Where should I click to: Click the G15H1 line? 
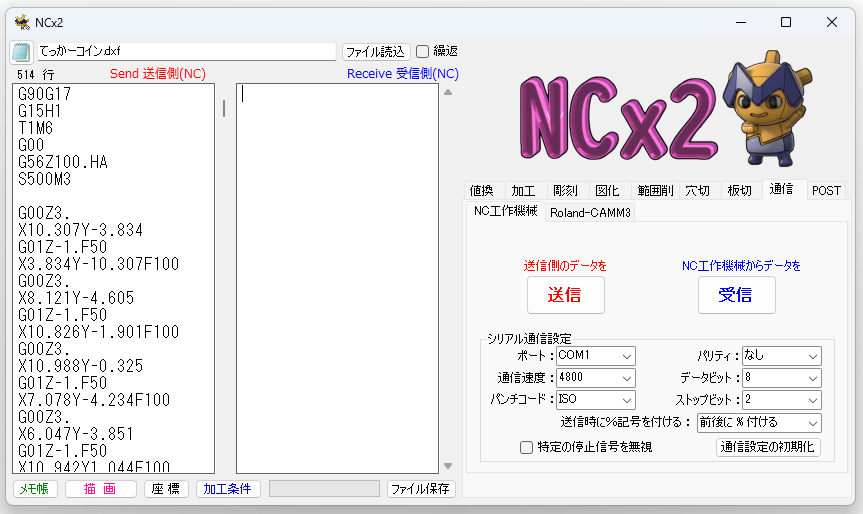[x=40, y=111]
